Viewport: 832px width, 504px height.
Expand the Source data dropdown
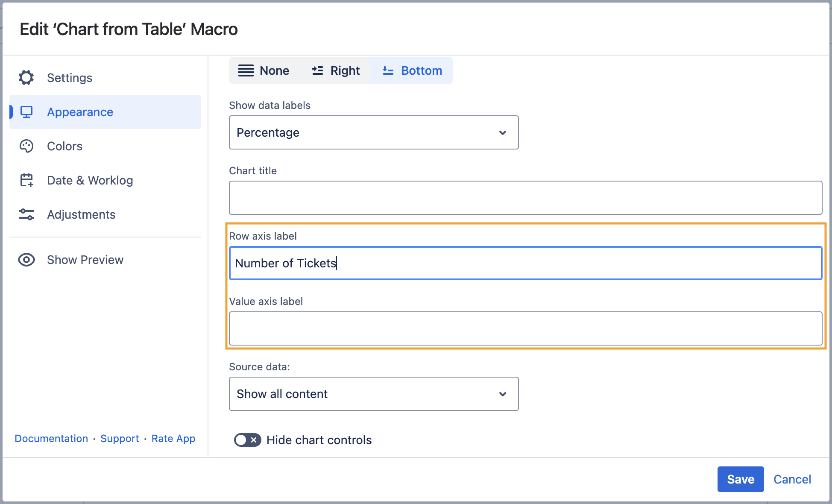click(x=373, y=394)
